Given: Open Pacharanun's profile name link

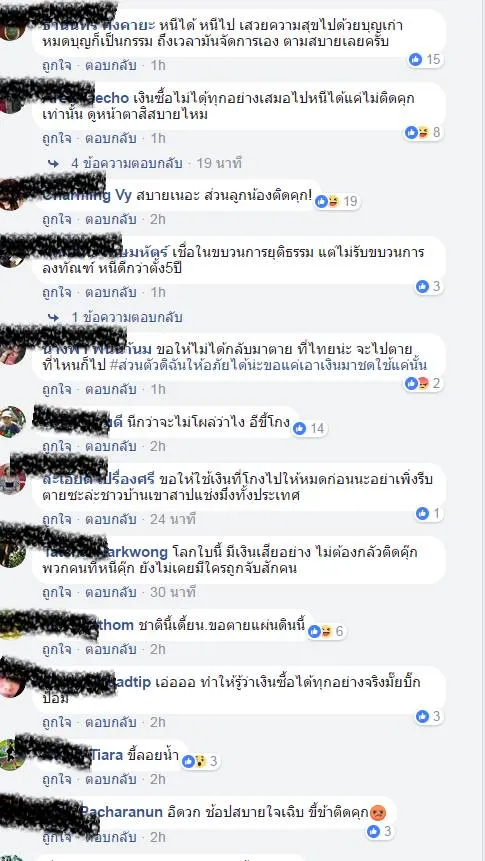Looking at the screenshot, I should pos(122,812).
